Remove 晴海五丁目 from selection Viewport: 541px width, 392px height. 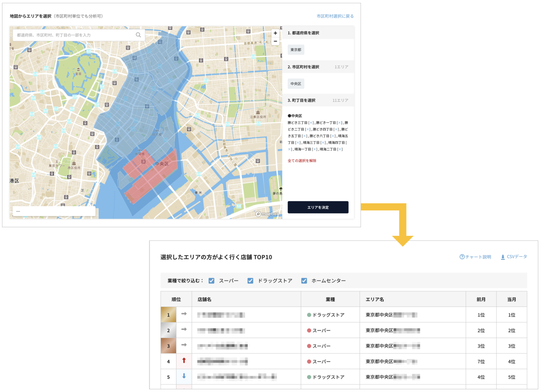coord(298,143)
